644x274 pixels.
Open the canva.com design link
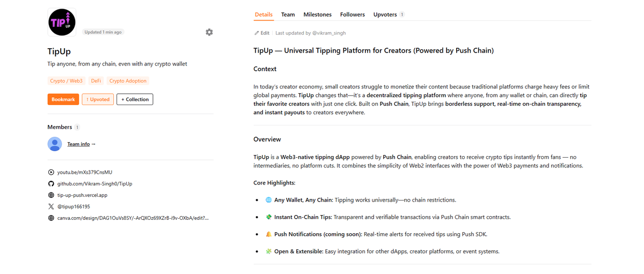point(133,218)
